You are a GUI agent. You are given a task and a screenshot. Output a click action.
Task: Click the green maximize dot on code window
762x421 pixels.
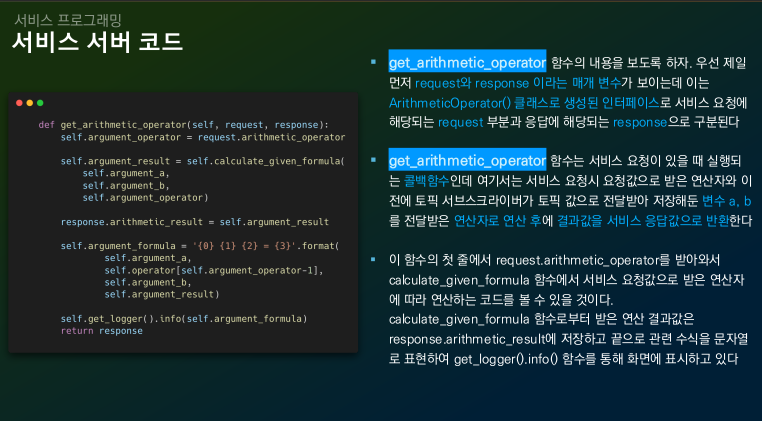coord(40,103)
